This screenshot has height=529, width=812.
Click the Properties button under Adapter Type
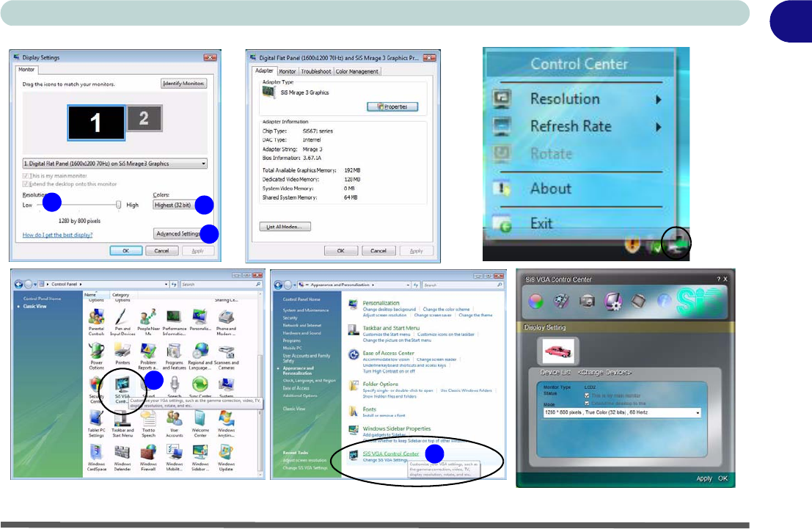392,106
